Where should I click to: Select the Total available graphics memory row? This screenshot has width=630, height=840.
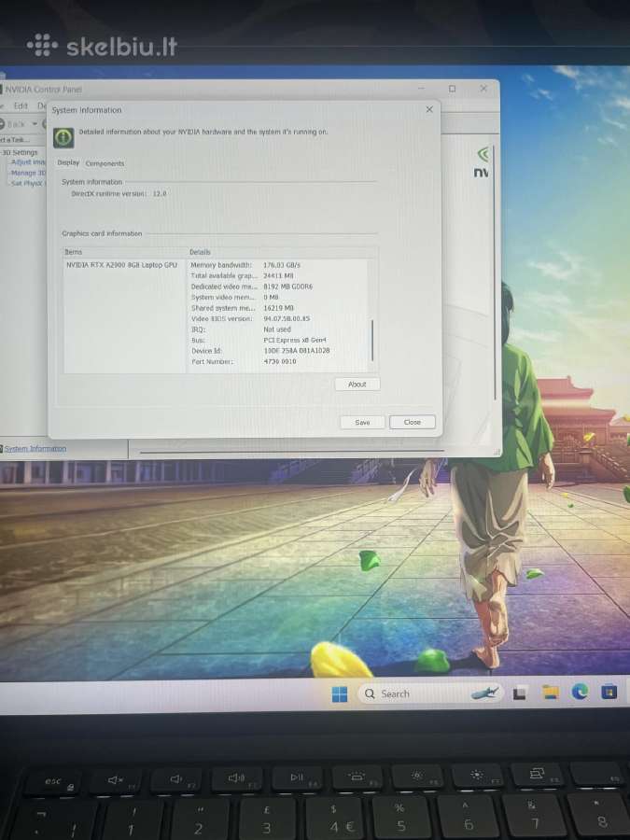[278, 275]
